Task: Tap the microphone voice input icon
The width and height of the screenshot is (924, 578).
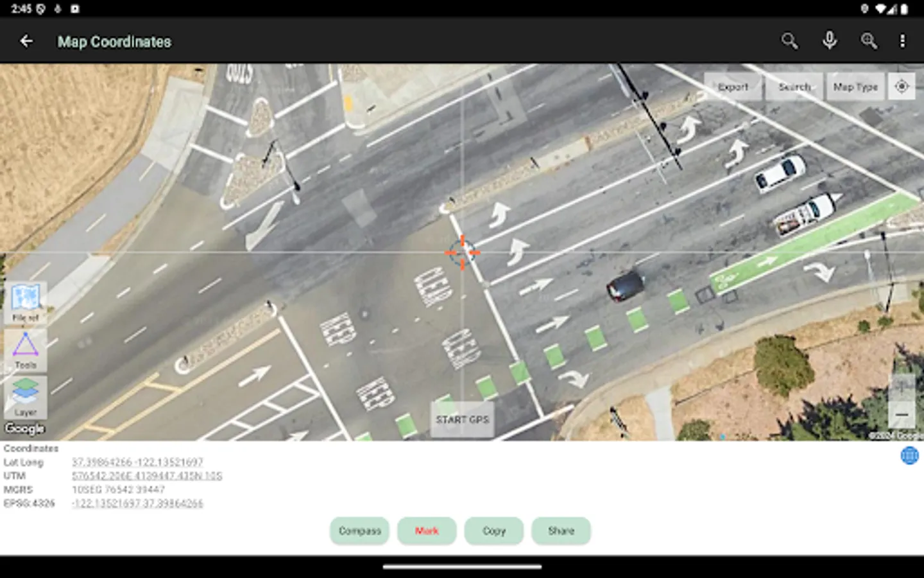Action: pyautogui.click(x=830, y=41)
